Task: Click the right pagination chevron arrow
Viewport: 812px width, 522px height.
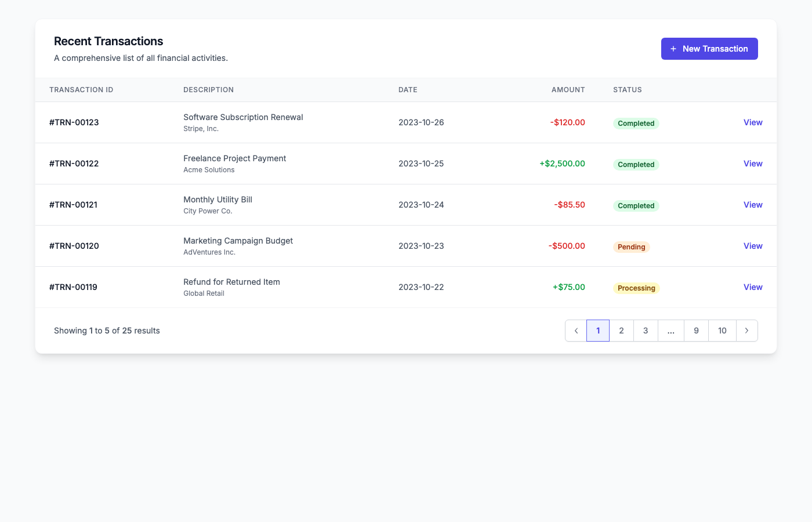Action: click(746, 330)
